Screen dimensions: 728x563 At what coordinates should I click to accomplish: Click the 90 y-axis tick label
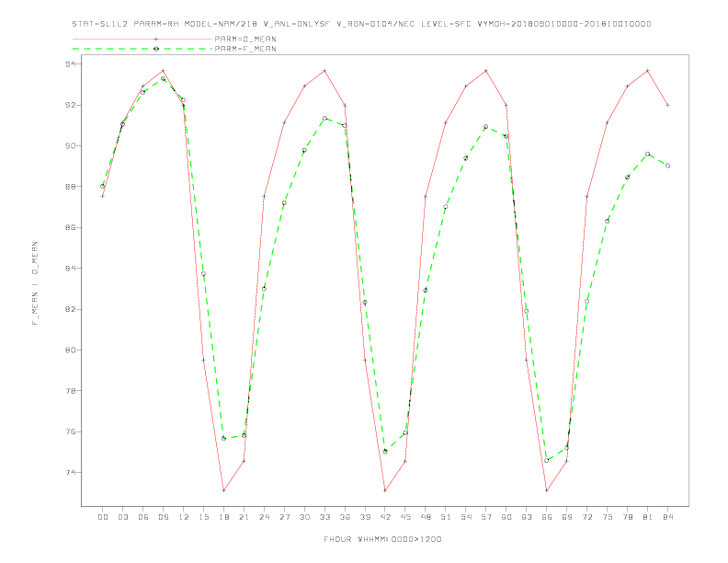click(x=71, y=146)
